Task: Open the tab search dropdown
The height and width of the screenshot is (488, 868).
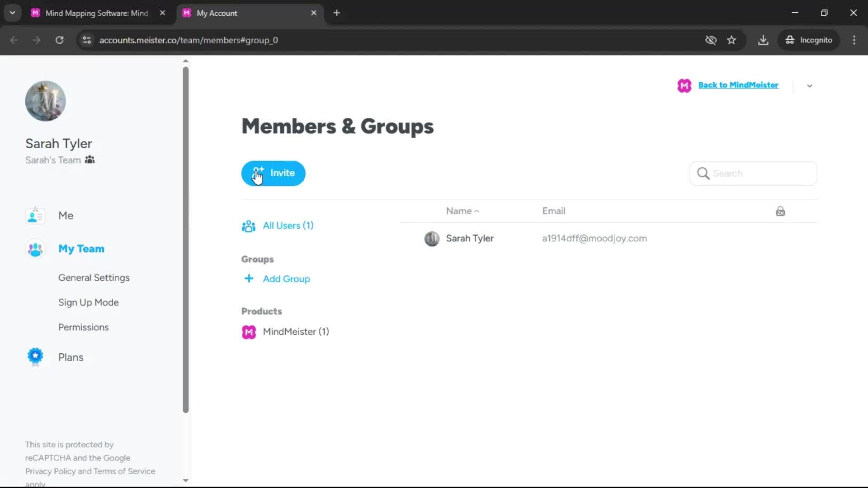Action: pyautogui.click(x=13, y=13)
